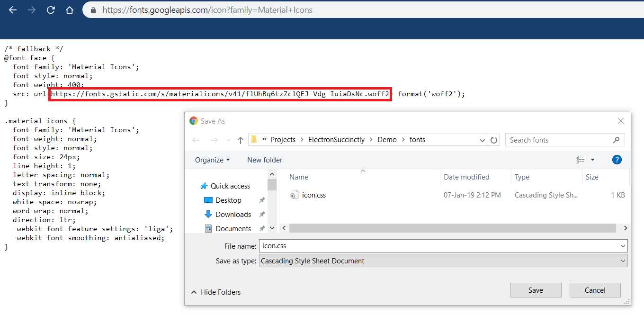Click the Chrome icon in Save As title

point(193,121)
